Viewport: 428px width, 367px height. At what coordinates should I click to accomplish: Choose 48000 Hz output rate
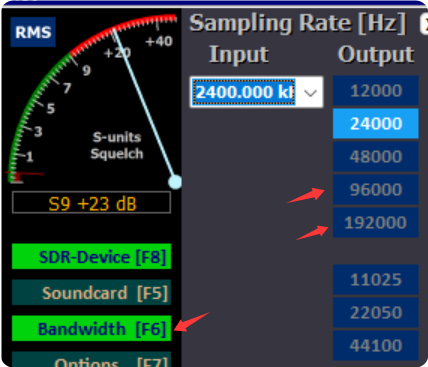pos(376,156)
